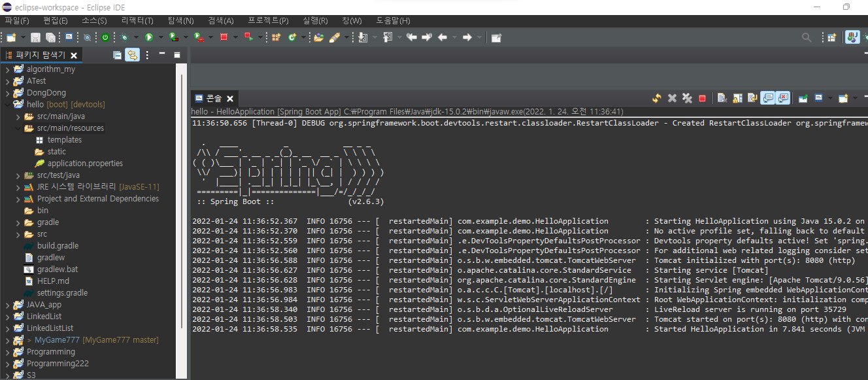Toggle Scroll Lock in the console toolbar
Image resolution: width=868 pixels, height=380 pixels.
(x=737, y=98)
